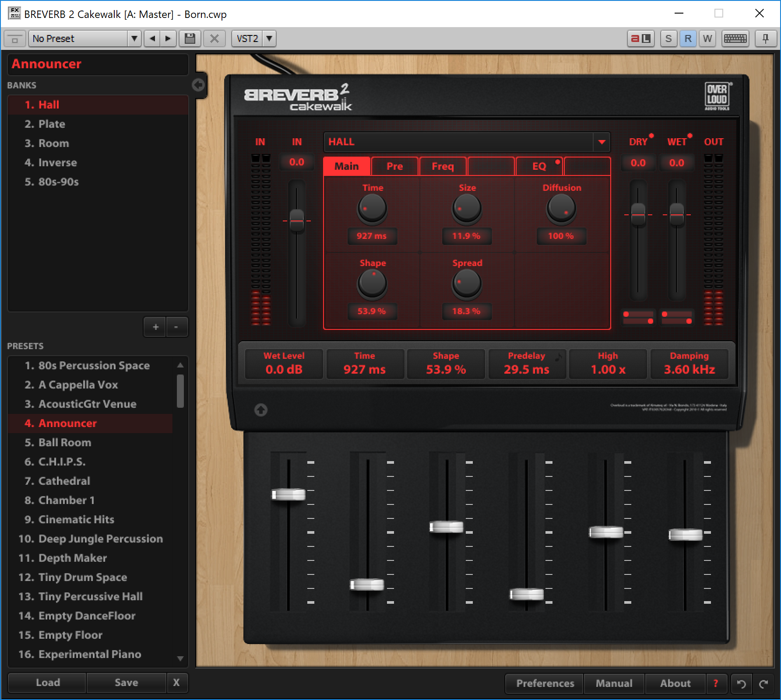Open the No Preset dropdown
781x700 pixels.
pyautogui.click(x=134, y=38)
